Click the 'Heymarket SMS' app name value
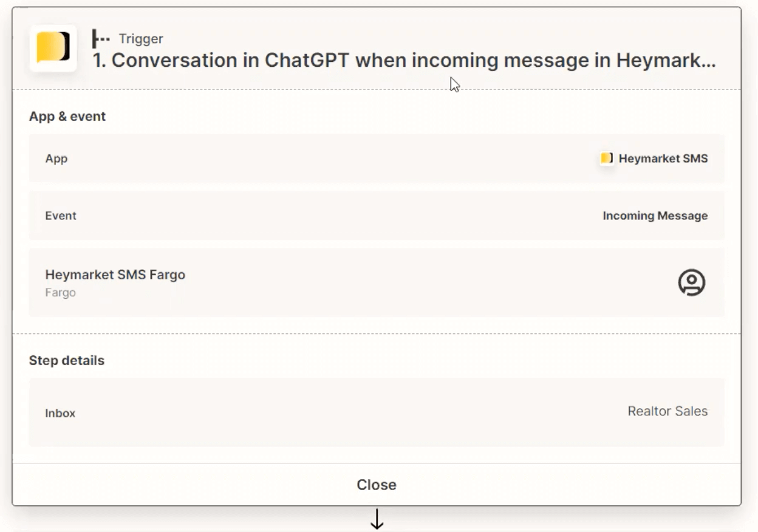The height and width of the screenshot is (532, 758). [x=663, y=159]
